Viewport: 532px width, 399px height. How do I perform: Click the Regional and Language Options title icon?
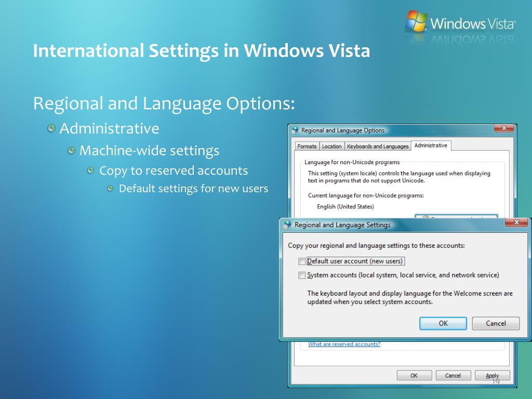tap(295, 130)
